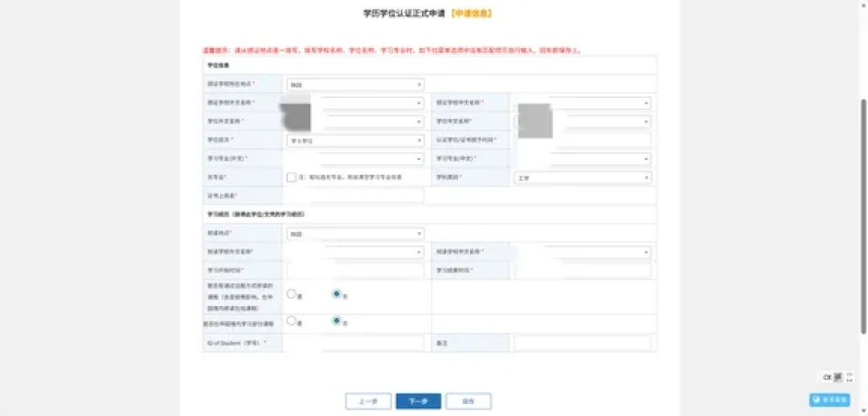This screenshot has width=868, height=416.
Task: Click the CH input method indicator
Action: tap(827, 377)
